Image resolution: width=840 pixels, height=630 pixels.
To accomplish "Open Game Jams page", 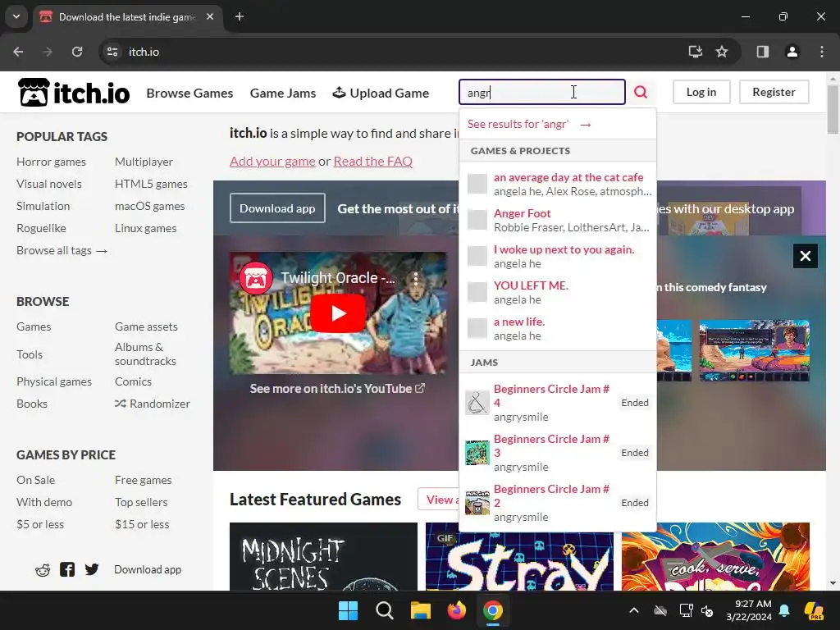I will pyautogui.click(x=283, y=94).
